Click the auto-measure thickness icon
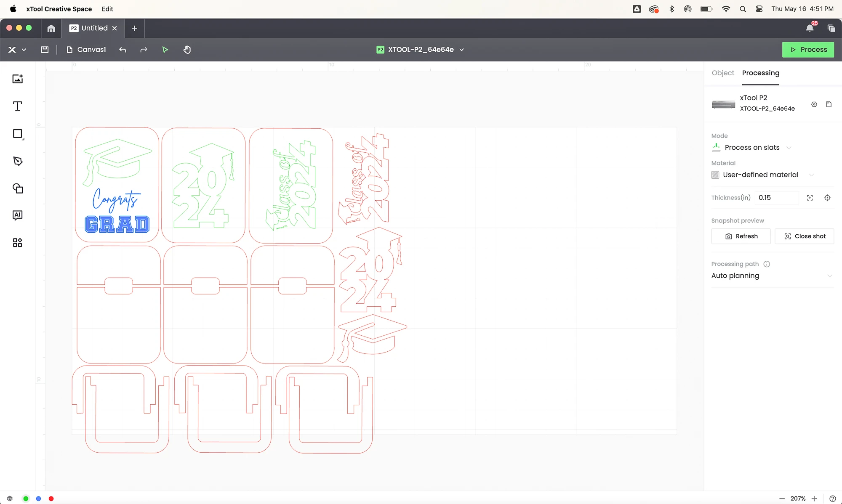842x504 pixels. [x=810, y=198]
